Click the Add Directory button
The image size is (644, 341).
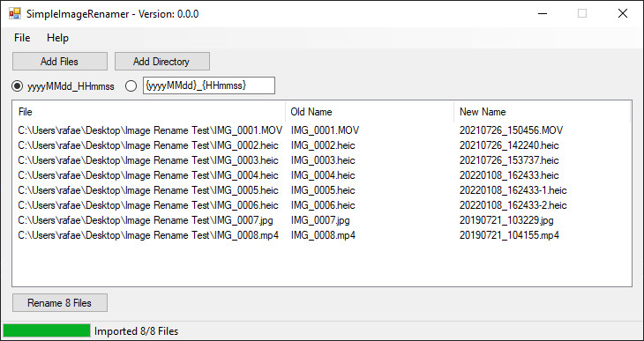161,62
